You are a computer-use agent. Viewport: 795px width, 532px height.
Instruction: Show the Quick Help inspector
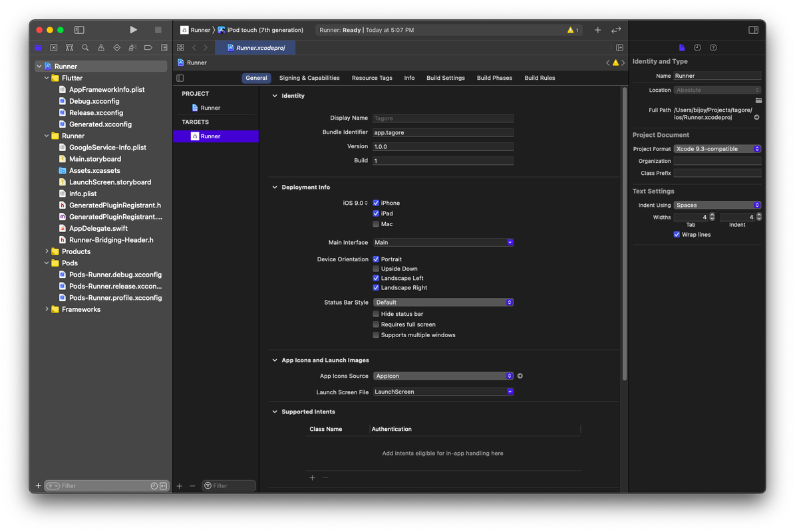pyautogui.click(x=713, y=48)
